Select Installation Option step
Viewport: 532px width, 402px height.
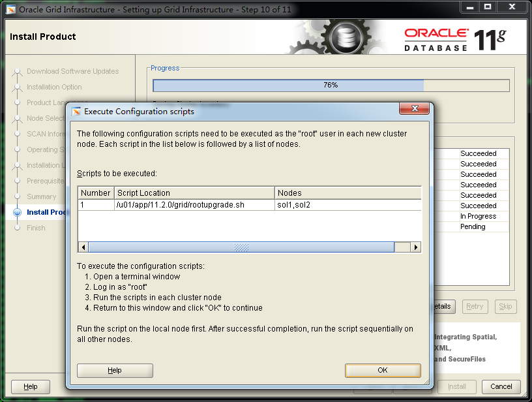(54, 87)
